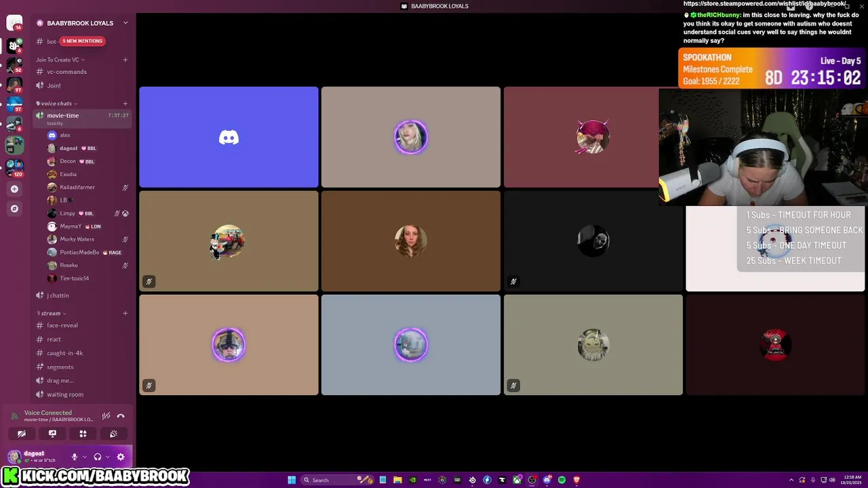The width and height of the screenshot is (868, 488).
Task: Click the Voice Connected status text
Action: [47, 413]
